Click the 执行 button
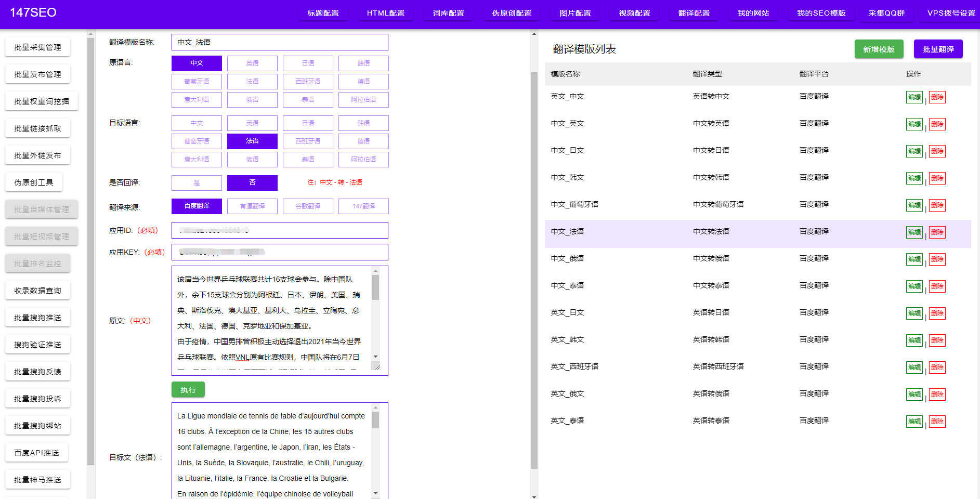This screenshot has width=980, height=499. pyautogui.click(x=188, y=389)
